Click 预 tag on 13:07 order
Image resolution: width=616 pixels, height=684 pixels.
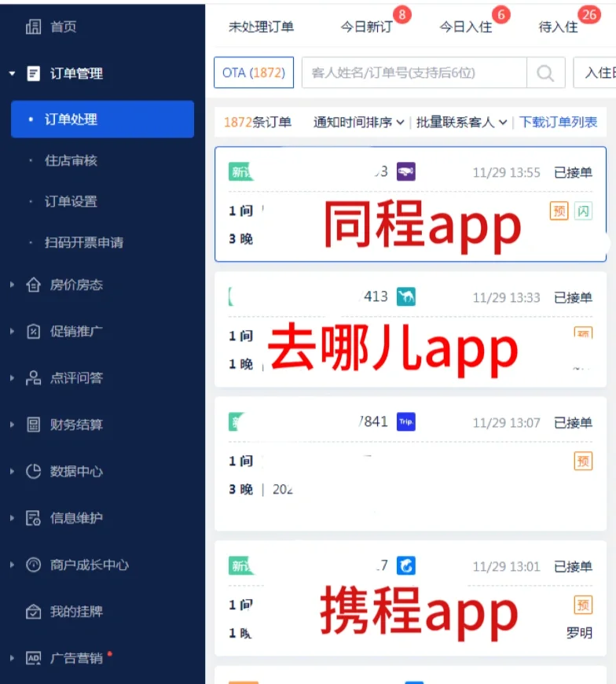coord(583,461)
